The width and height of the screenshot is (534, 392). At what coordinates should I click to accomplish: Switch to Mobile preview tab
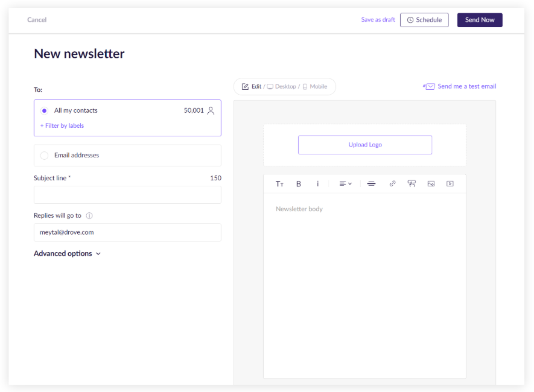point(315,87)
